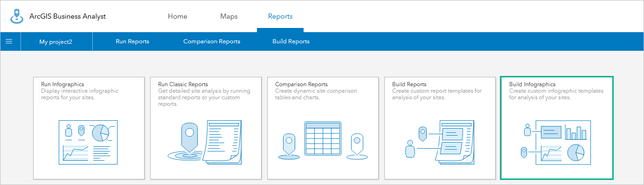This screenshot has height=185, width=644.
Task: Open the hamburger menu icon
Action: tap(9, 41)
